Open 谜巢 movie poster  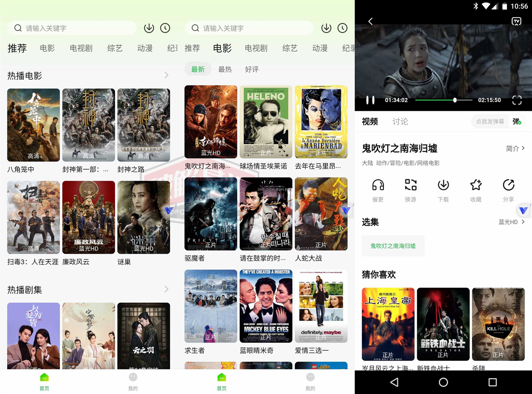(x=144, y=217)
